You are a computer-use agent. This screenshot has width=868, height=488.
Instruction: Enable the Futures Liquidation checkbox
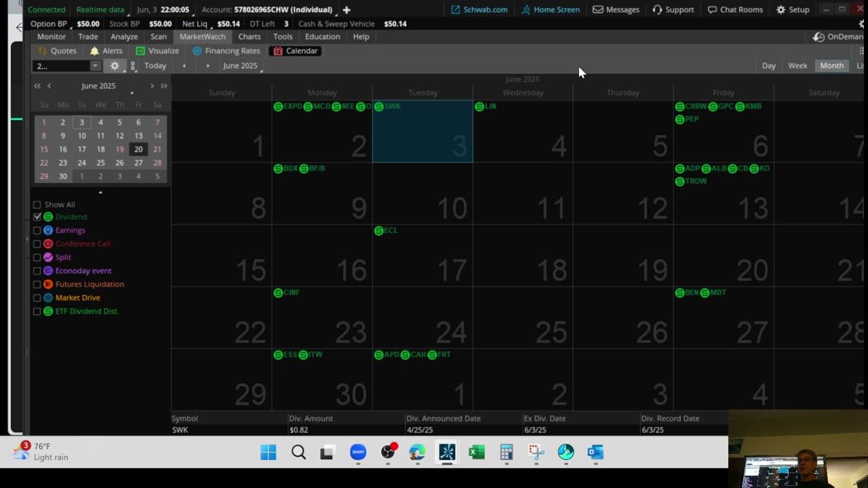37,285
